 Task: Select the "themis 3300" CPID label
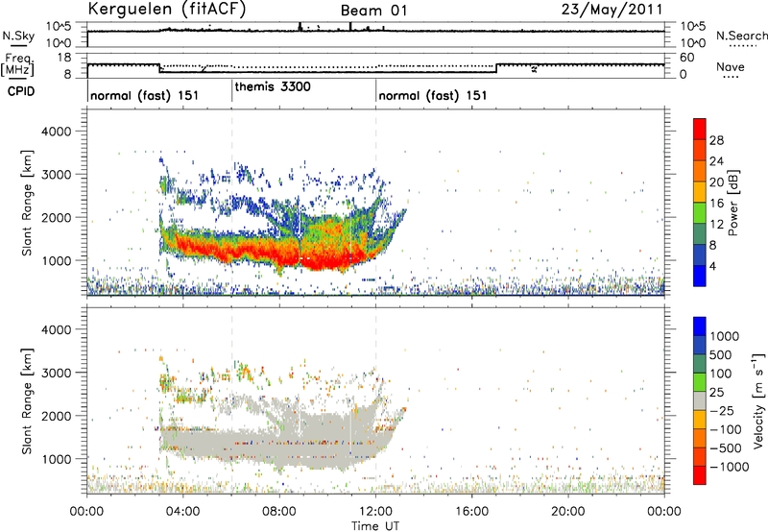273,86
